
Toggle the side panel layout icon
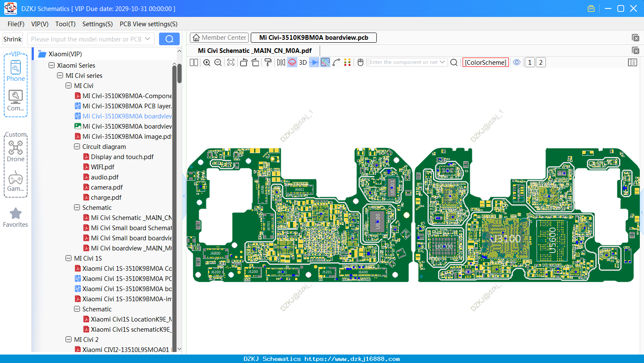633,63
